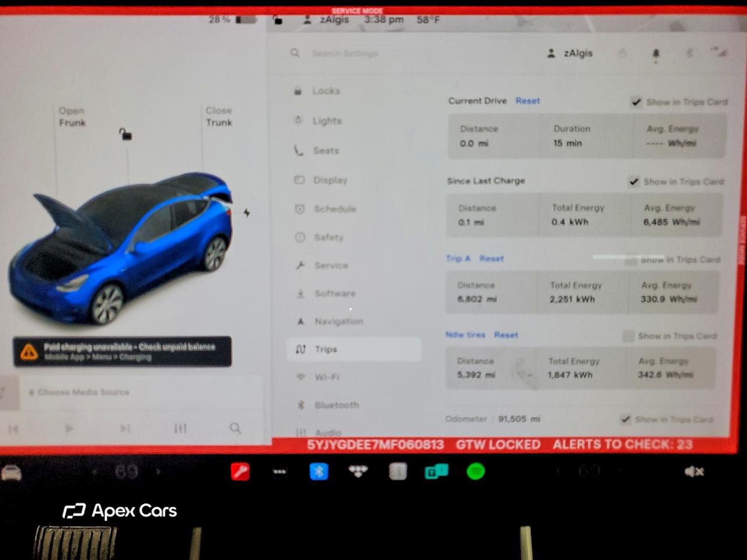Uncheck Since Last Charge Show in Trips Card
Viewport: 747px width, 560px height.
(634, 181)
